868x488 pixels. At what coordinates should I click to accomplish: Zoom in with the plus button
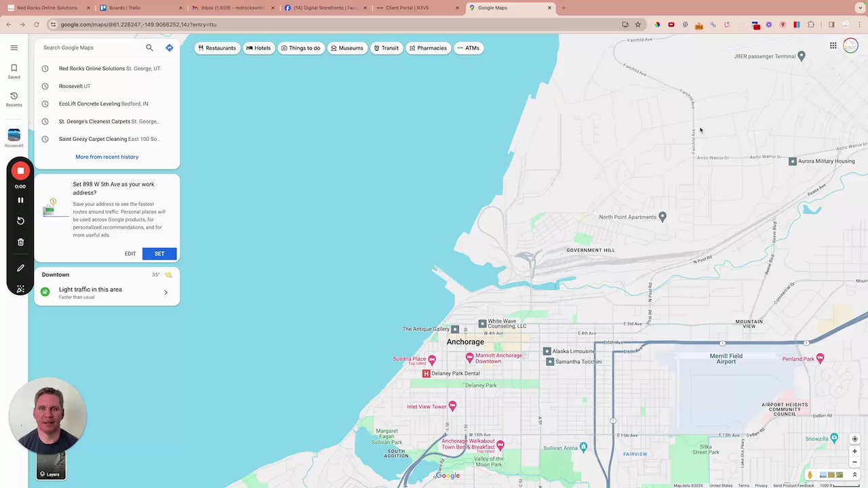pyautogui.click(x=854, y=451)
